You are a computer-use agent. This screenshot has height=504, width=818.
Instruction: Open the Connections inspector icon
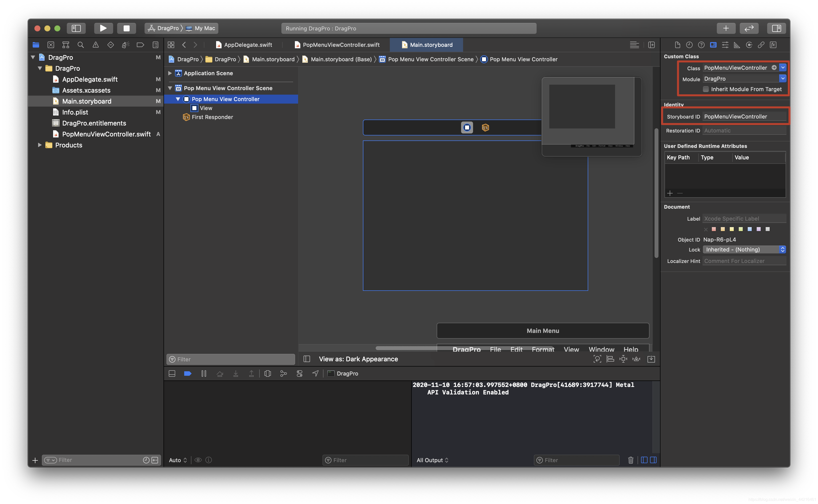point(749,45)
